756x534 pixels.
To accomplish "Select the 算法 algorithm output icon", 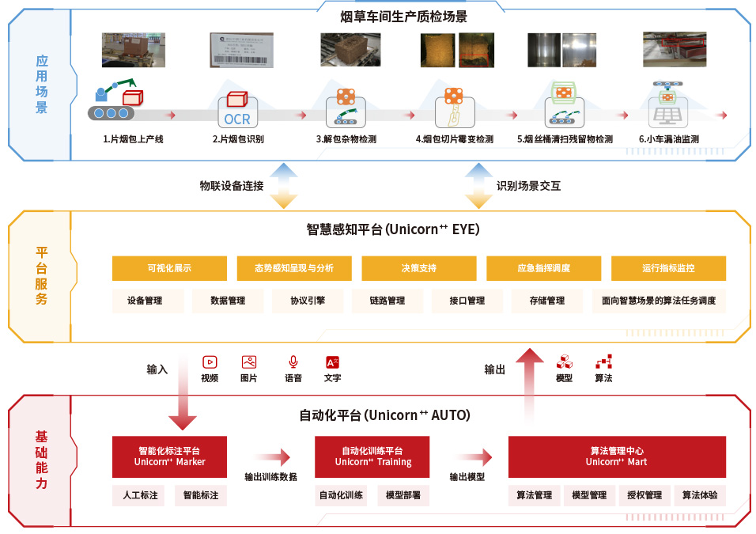I will coord(603,362).
